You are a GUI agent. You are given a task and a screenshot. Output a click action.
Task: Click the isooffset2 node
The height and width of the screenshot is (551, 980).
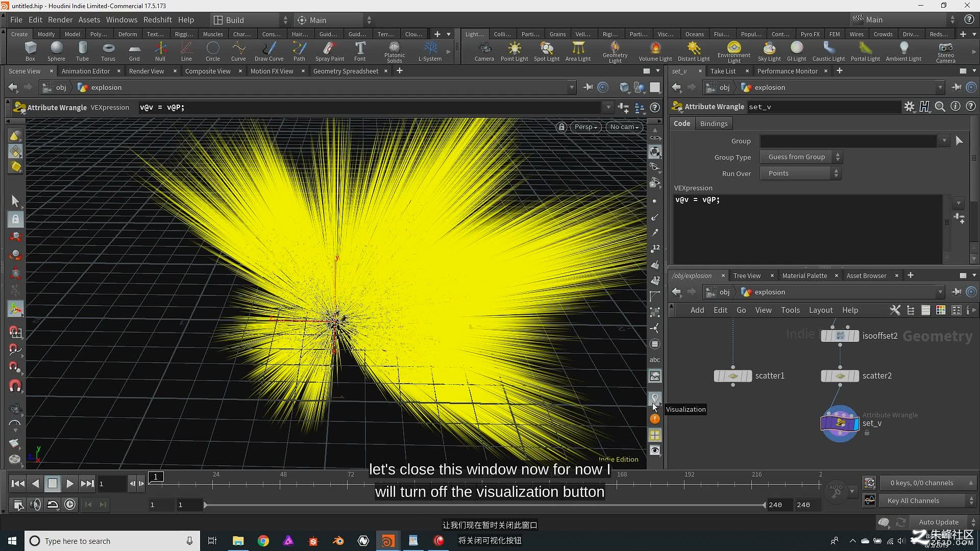tap(840, 336)
